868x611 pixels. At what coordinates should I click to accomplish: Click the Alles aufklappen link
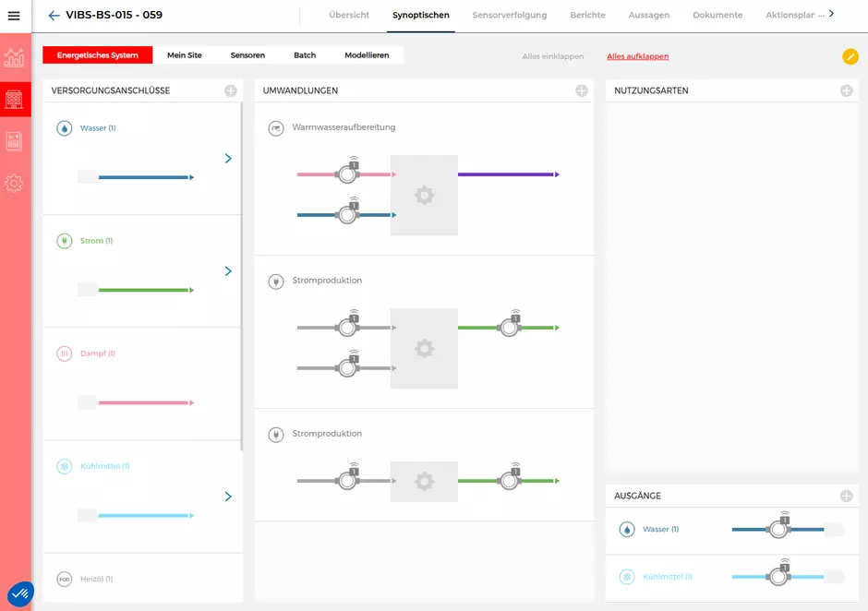click(x=637, y=56)
